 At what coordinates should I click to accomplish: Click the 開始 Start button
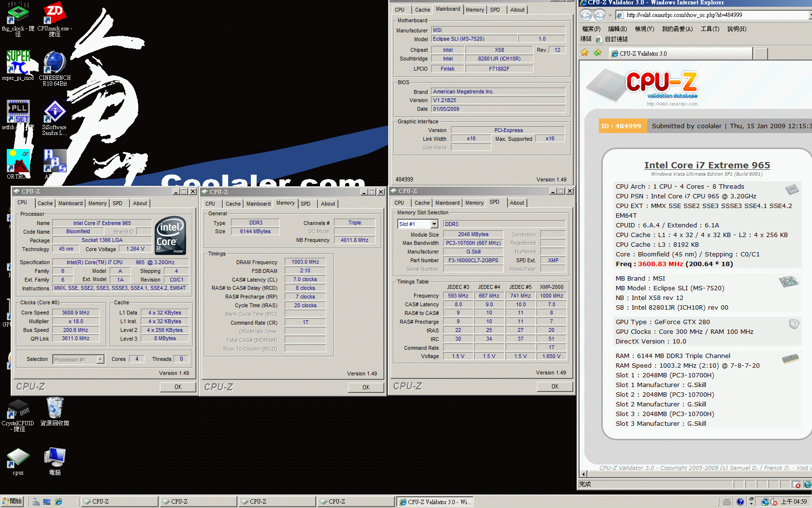[12, 502]
